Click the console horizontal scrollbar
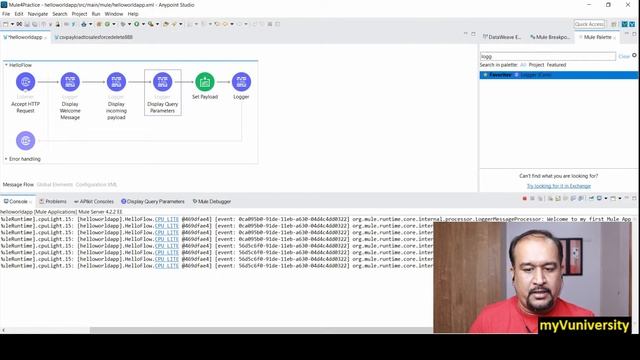This screenshot has width=640, height=360. [x=261, y=330]
